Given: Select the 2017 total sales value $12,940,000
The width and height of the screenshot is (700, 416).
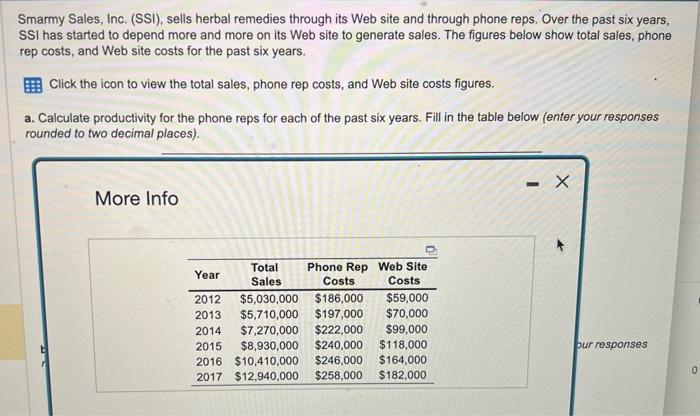Looking at the screenshot, I should click(x=266, y=376).
